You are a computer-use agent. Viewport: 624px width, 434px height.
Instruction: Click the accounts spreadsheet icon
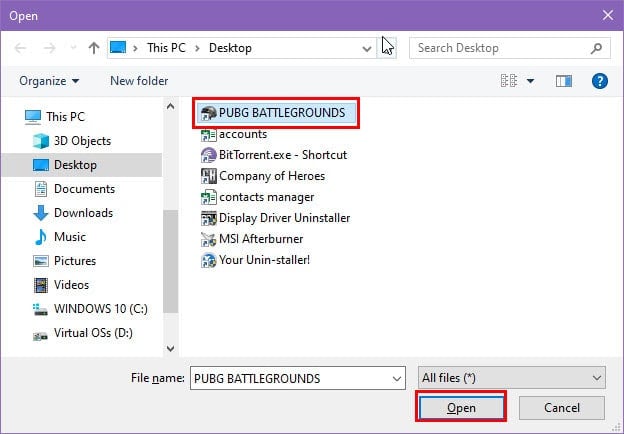[x=209, y=134]
